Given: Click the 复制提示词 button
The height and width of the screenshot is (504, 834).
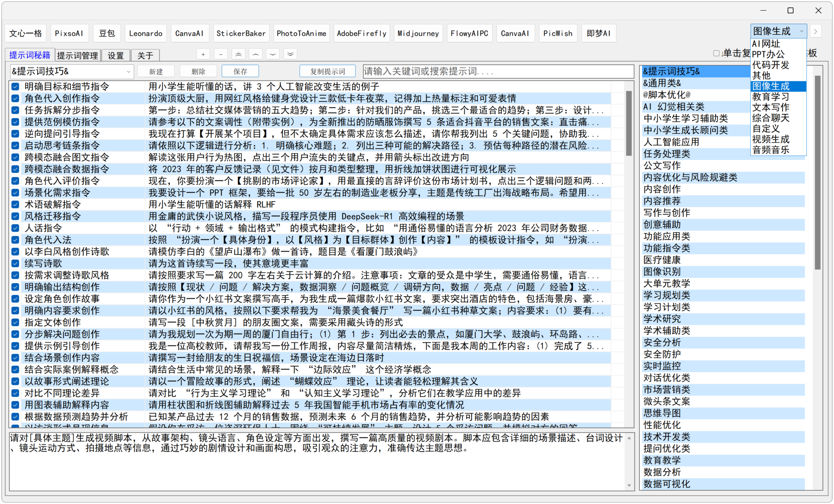Looking at the screenshot, I should (328, 71).
